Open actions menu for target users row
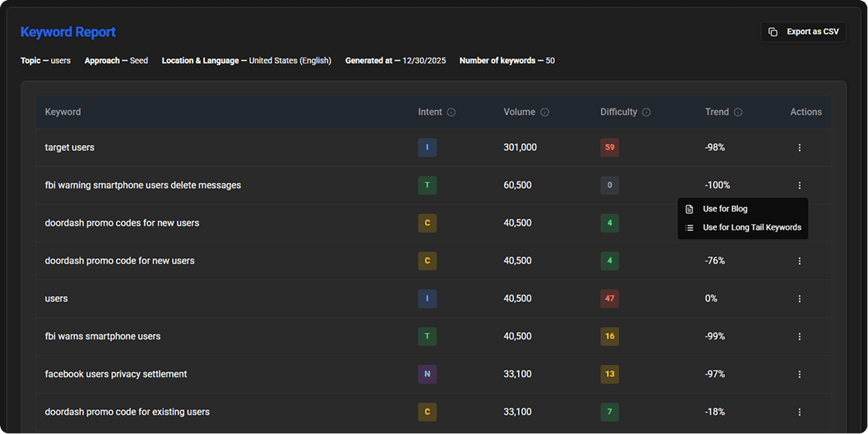868x434 pixels. tap(799, 147)
